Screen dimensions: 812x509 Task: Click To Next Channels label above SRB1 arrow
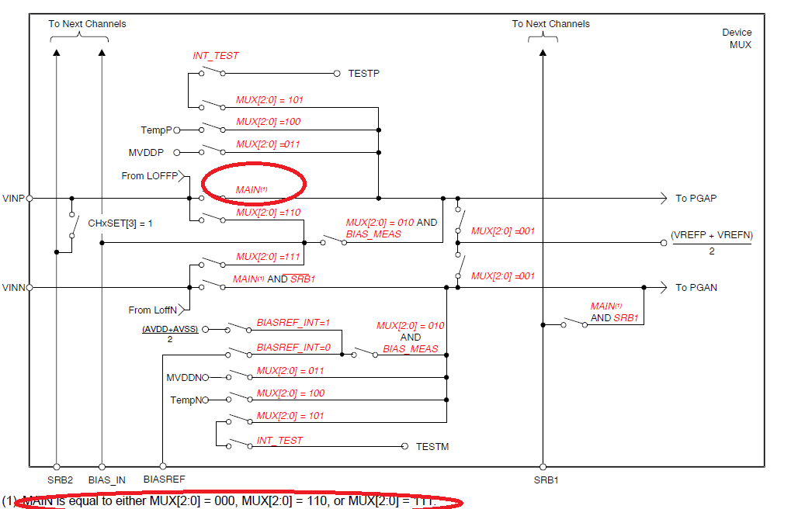tap(550, 24)
